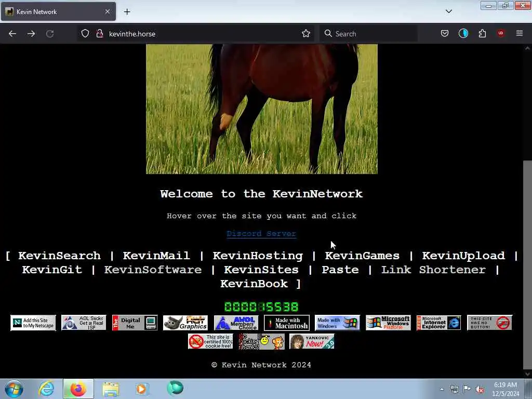Click the AOL Sucks Get a Real ISP badge

tap(84, 323)
